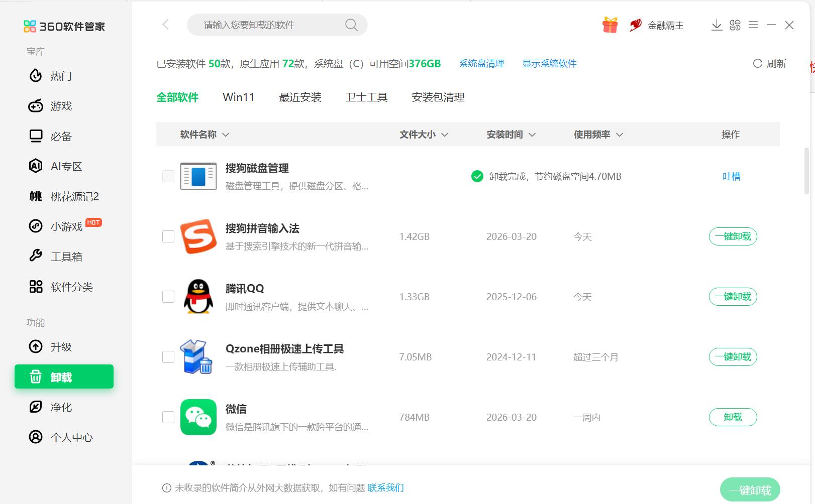The height and width of the screenshot is (504, 815).
Task: Click the 金融霸主 username text
Action: click(x=666, y=25)
